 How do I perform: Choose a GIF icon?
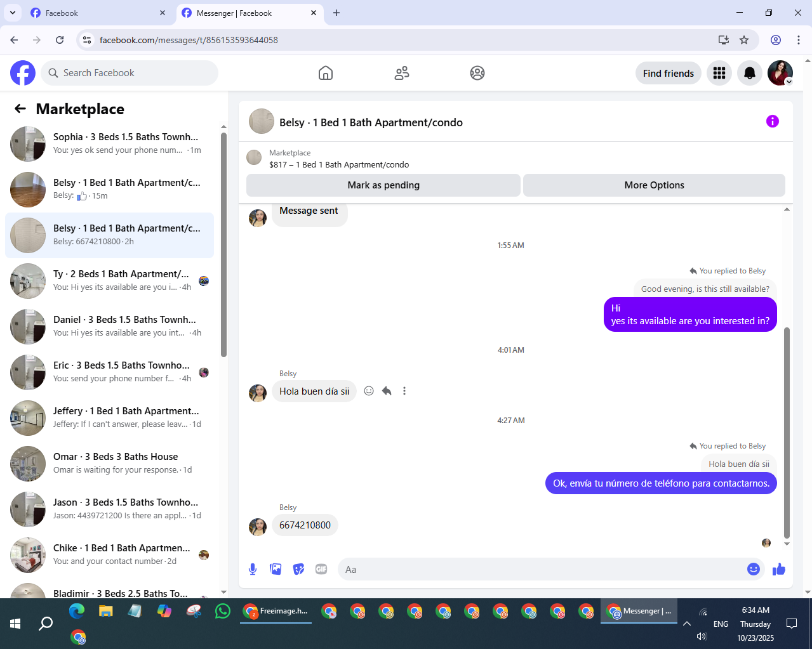coord(321,569)
